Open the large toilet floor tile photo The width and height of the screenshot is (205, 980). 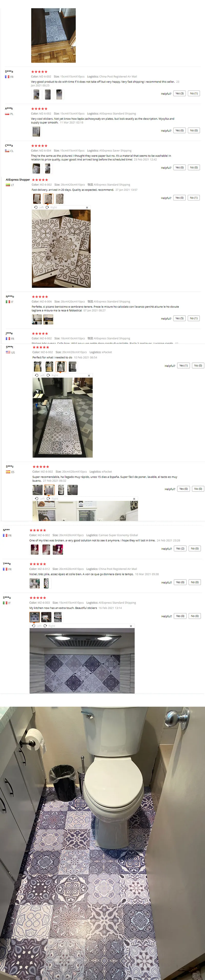tap(102, 843)
